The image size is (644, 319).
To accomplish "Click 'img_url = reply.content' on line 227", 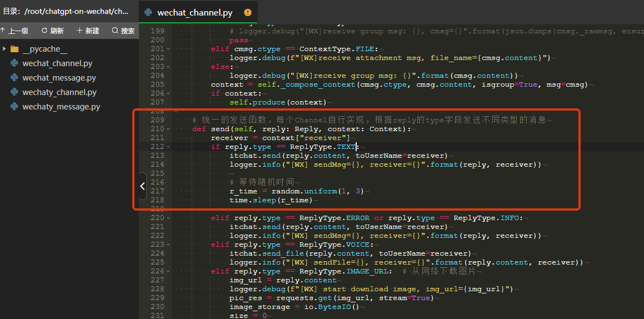I will point(283,280).
